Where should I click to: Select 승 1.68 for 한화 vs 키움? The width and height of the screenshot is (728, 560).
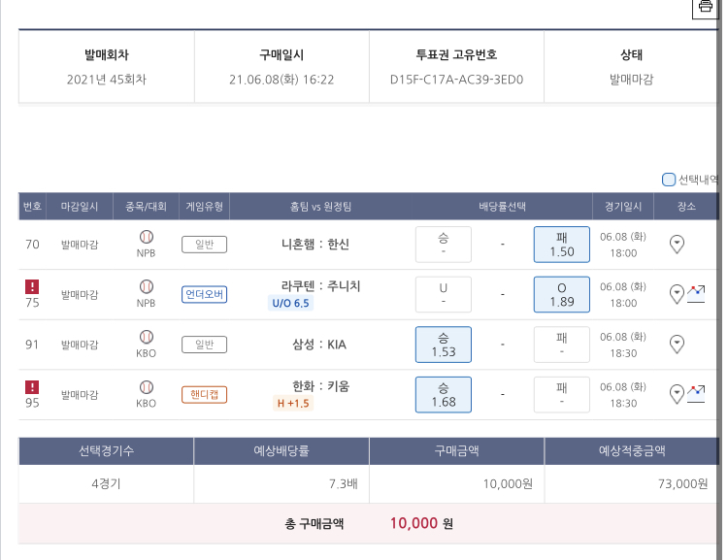click(443, 395)
